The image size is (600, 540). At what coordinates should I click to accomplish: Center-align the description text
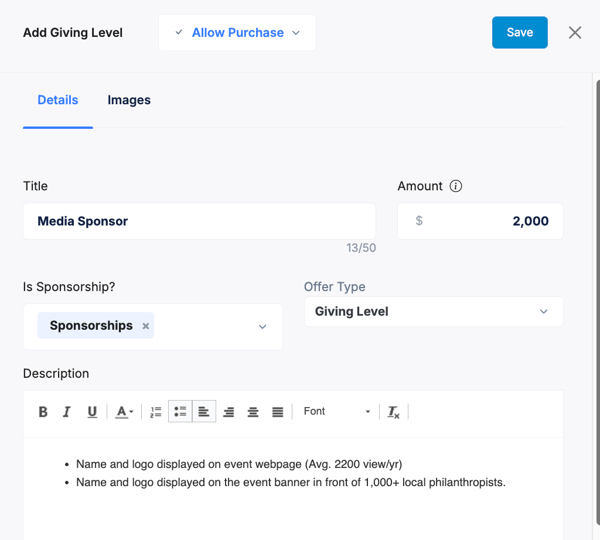point(253,412)
